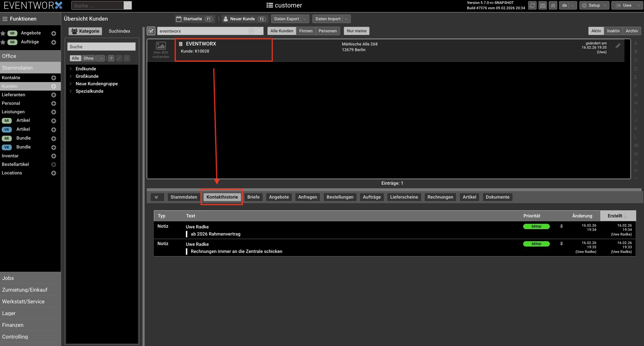Click the green Mittel priority badge, first note
The width and height of the screenshot is (644, 346).
click(x=536, y=227)
